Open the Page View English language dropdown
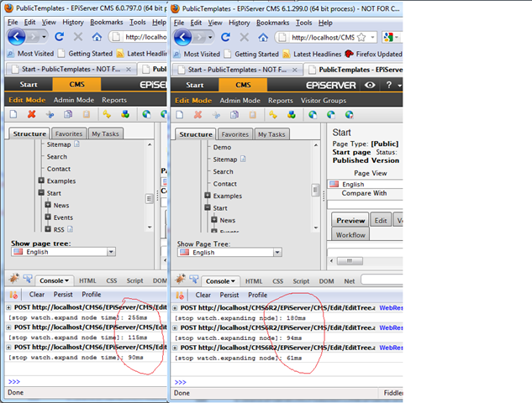Image resolution: width=532 pixels, height=403 pixels. pyautogui.click(x=366, y=184)
